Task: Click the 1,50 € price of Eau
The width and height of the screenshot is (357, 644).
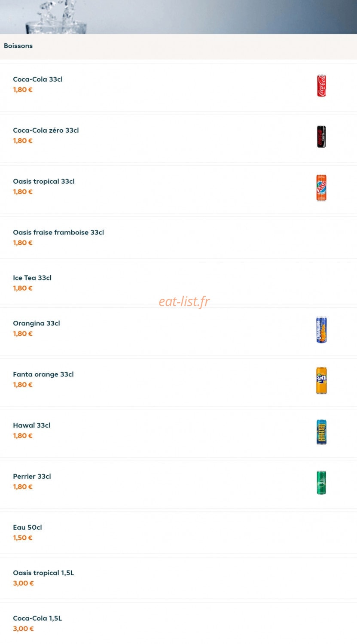Action: pyautogui.click(x=23, y=538)
